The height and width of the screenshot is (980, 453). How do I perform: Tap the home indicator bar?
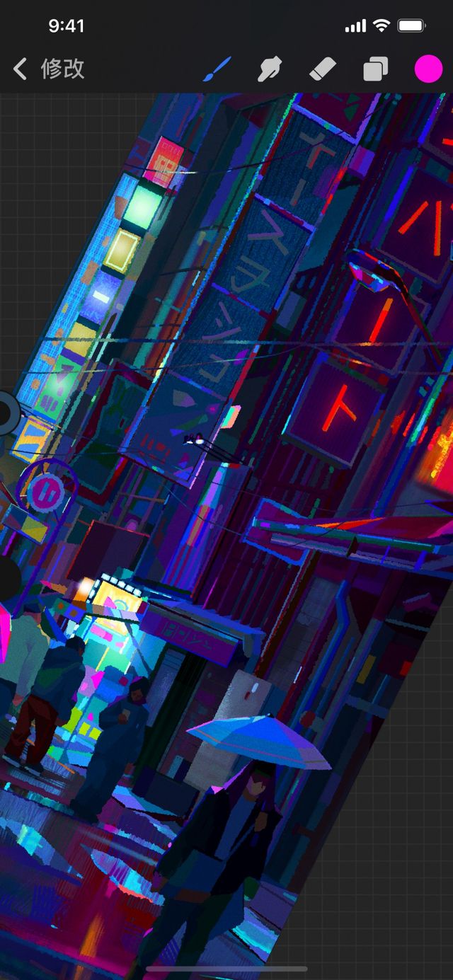point(226,969)
